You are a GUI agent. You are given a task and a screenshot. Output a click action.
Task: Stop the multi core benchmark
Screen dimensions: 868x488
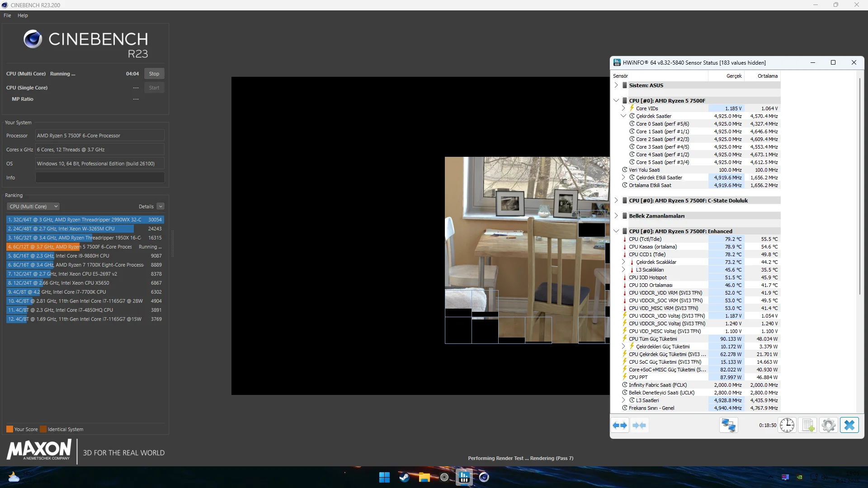tap(154, 74)
